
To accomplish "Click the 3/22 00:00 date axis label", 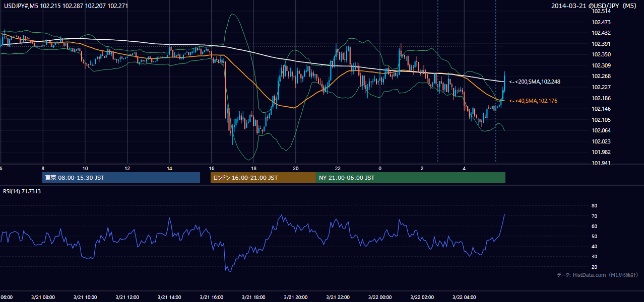I will click(x=380, y=297).
